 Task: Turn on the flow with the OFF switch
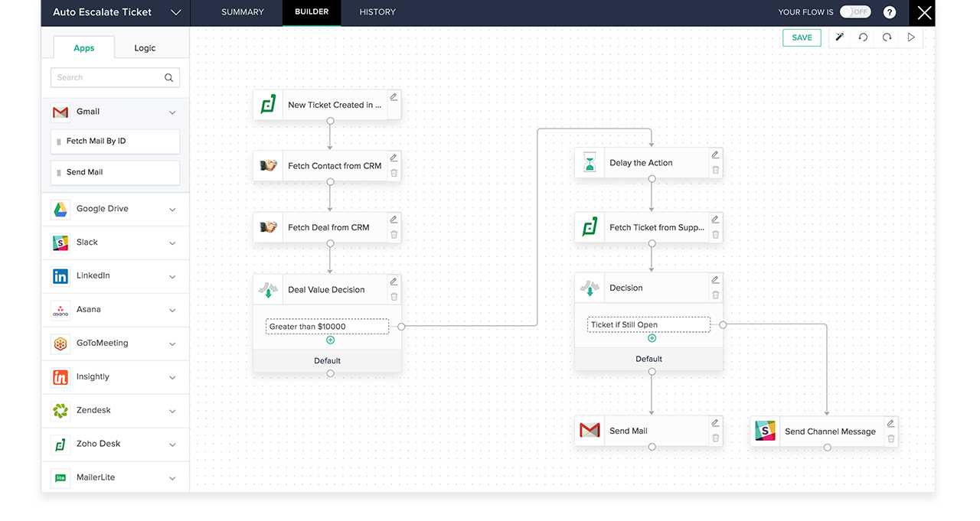click(x=855, y=11)
